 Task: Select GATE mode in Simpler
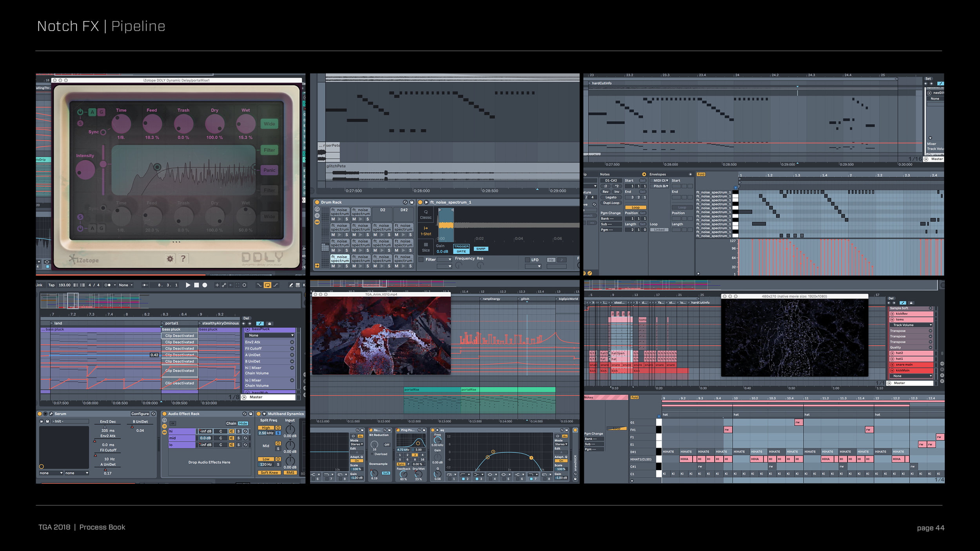pyautogui.click(x=461, y=252)
